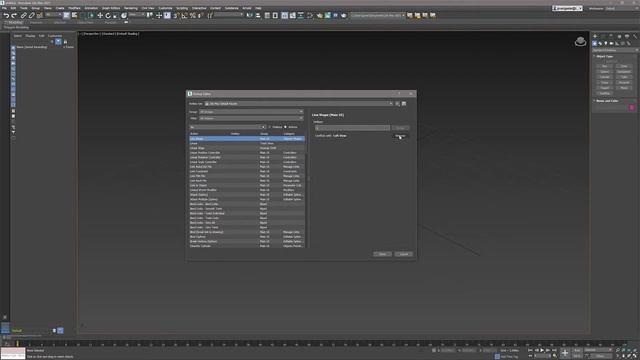Click the pink object color swatch

pyautogui.click(x=632, y=107)
